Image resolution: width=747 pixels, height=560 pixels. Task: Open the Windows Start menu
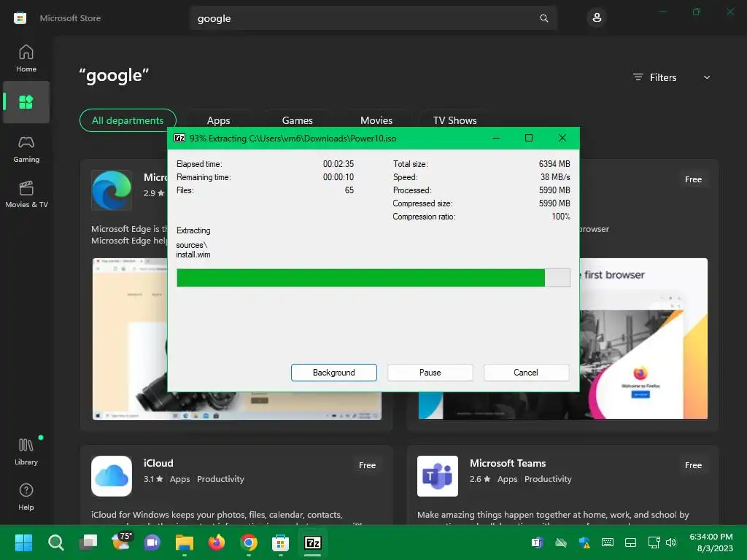point(23,542)
